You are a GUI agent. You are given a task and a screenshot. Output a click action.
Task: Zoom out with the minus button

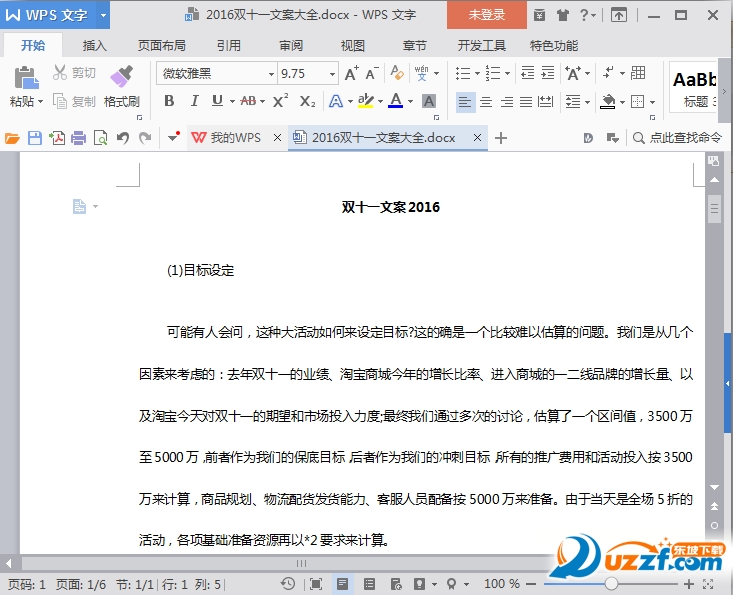click(x=531, y=584)
